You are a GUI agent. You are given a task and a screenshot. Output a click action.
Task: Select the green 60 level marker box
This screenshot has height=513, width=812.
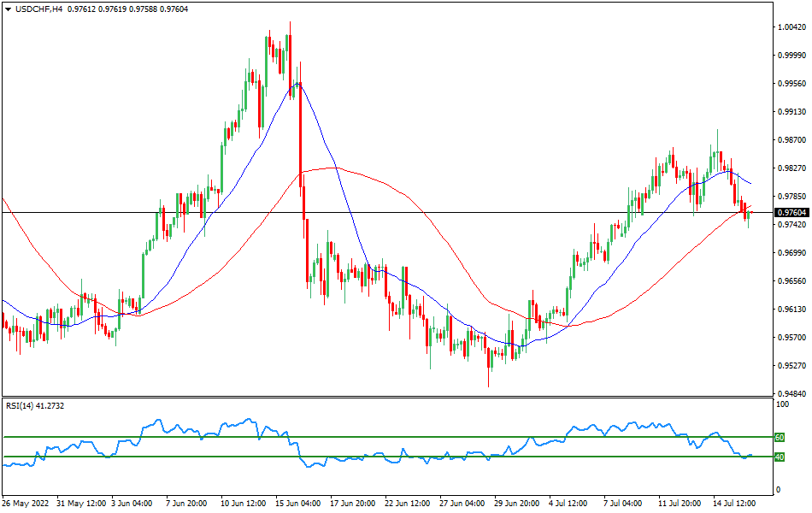pyautogui.click(x=778, y=436)
